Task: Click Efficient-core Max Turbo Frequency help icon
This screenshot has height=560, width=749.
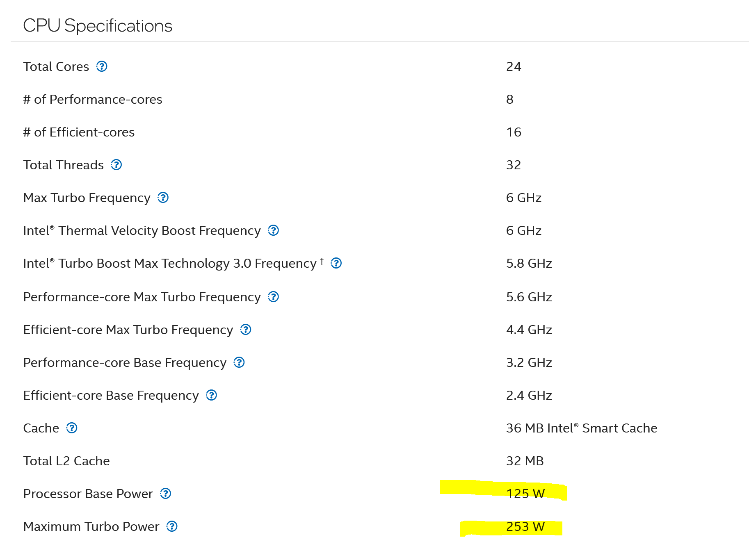Action: tap(246, 330)
